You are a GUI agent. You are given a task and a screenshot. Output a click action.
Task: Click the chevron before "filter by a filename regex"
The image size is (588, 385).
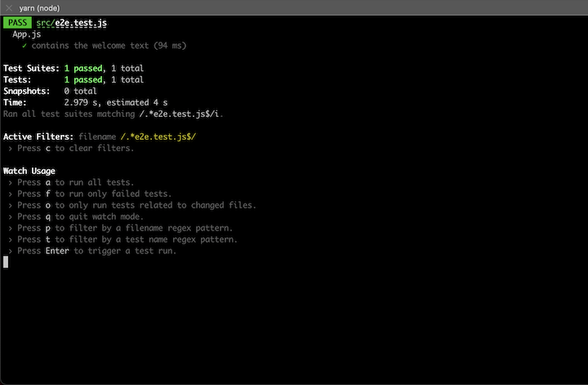click(10, 228)
